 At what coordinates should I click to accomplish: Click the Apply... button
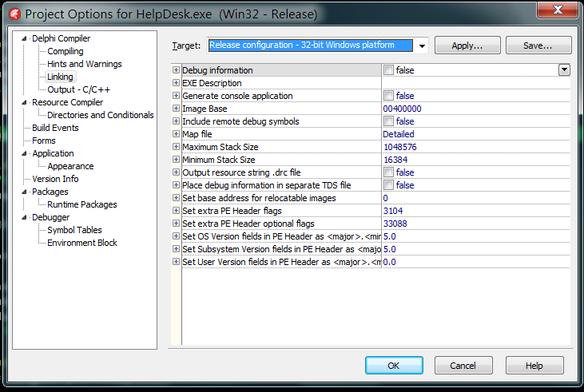pos(467,46)
